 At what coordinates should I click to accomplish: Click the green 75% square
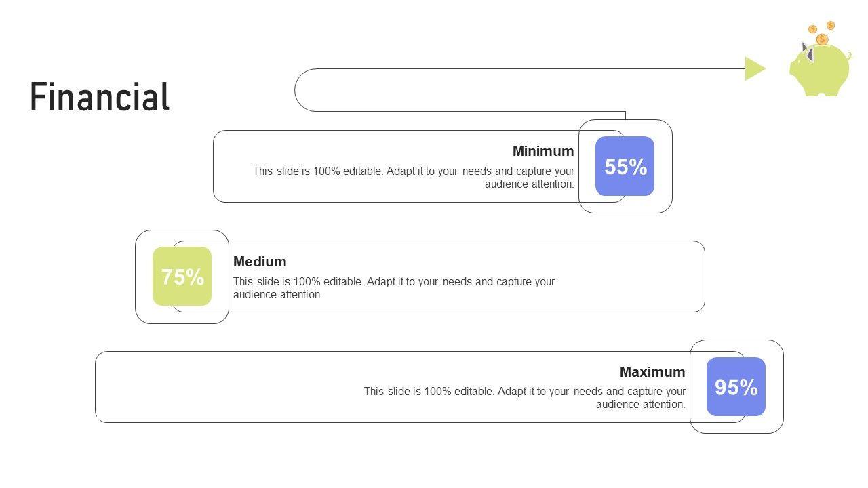(182, 277)
